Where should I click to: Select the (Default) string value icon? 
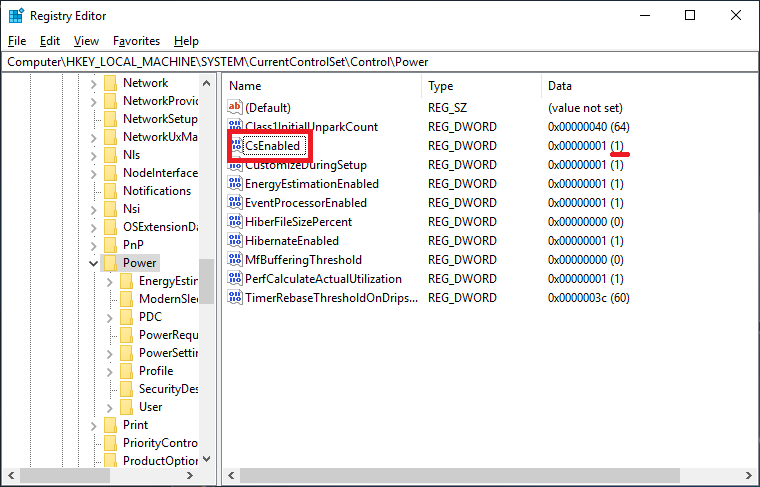pyautogui.click(x=235, y=108)
